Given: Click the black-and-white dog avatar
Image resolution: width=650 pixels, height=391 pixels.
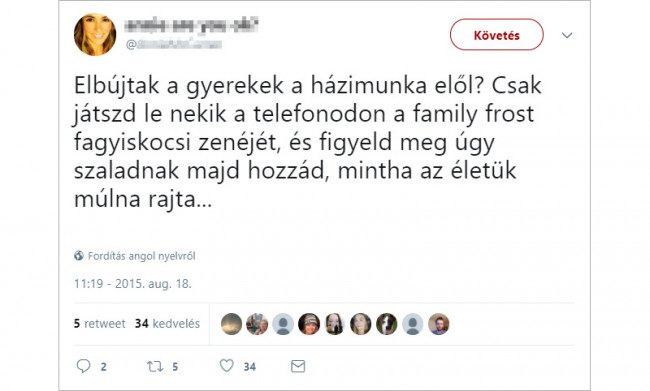Looking at the screenshot, I should [x=387, y=324].
